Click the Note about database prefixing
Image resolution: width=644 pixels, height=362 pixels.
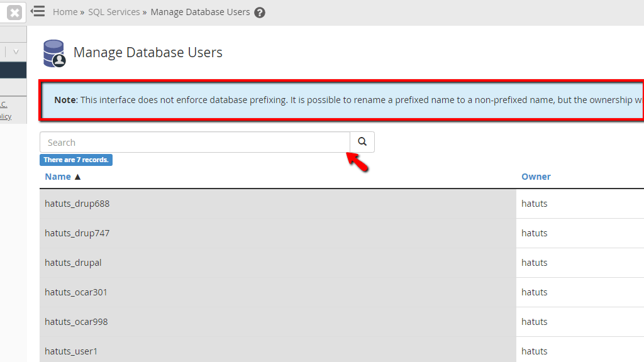pos(342,100)
